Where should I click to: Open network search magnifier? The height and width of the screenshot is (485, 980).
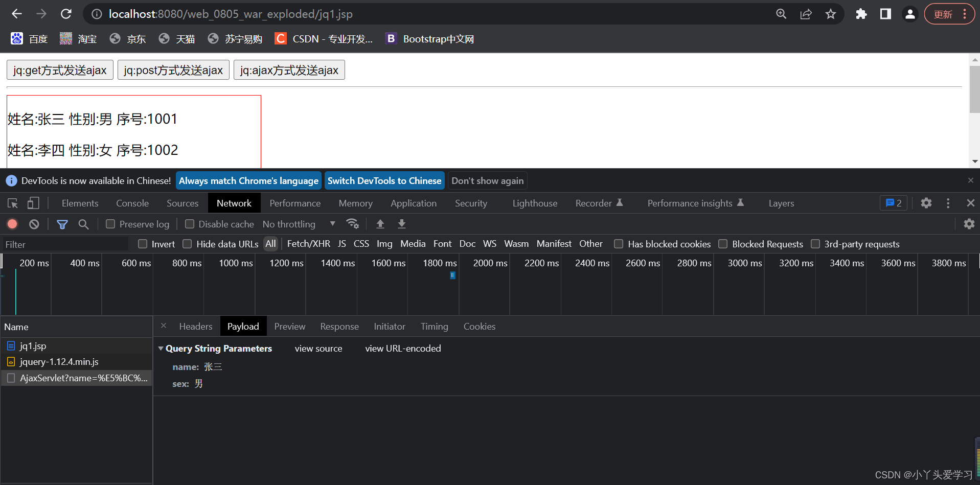[x=83, y=224]
